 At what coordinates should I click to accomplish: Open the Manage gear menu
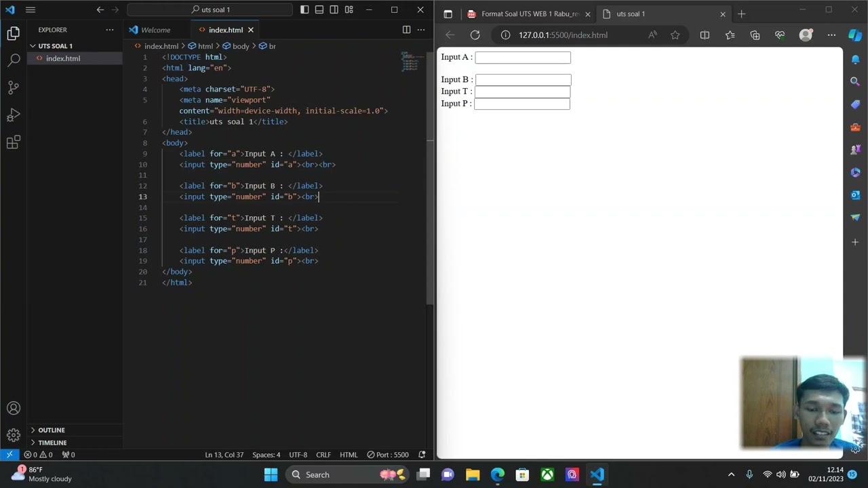(x=14, y=435)
